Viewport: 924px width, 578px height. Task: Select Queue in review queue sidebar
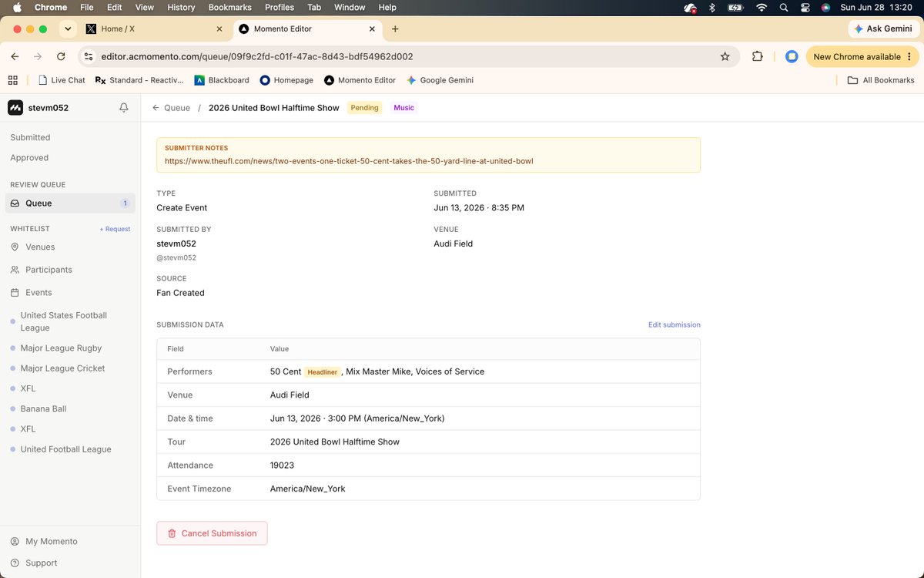[x=70, y=203]
